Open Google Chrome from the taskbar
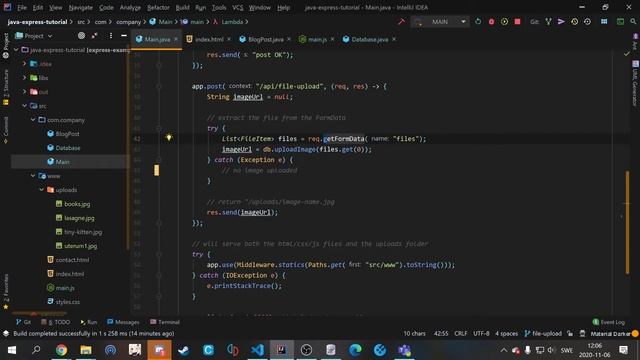Viewport: 640px width, 360px height. 61,350
